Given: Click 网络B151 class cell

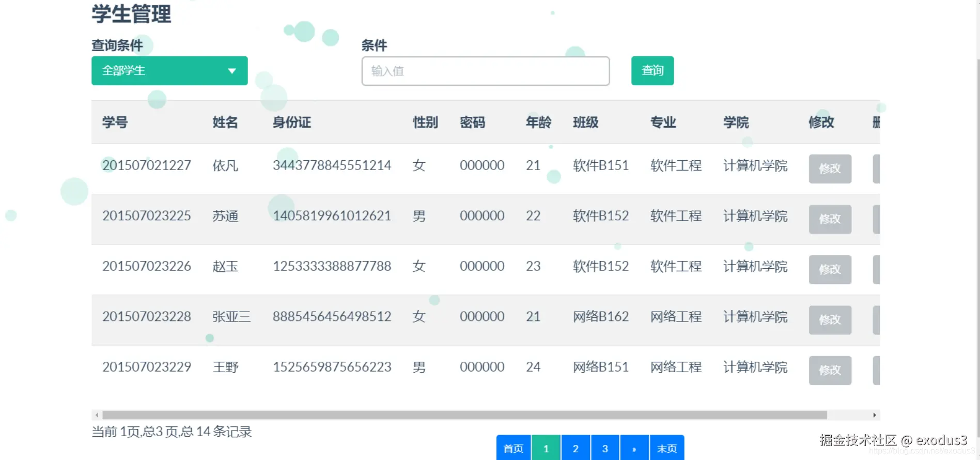Looking at the screenshot, I should pos(601,367).
